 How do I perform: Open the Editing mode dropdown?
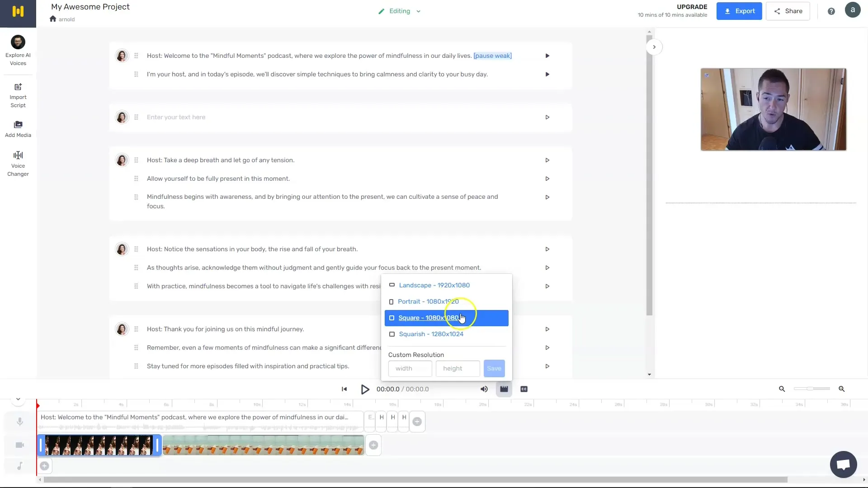tap(400, 11)
